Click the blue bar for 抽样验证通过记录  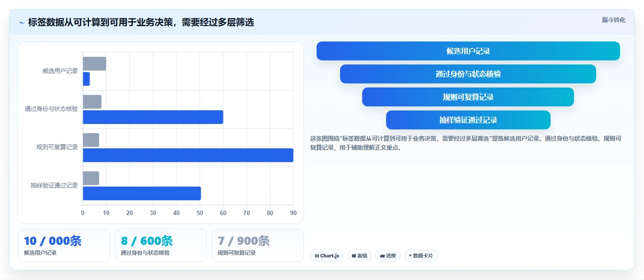(x=142, y=193)
